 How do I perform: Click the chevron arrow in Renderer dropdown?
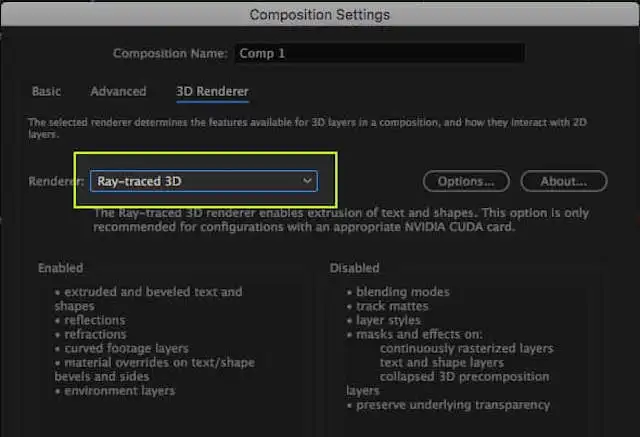click(x=307, y=180)
